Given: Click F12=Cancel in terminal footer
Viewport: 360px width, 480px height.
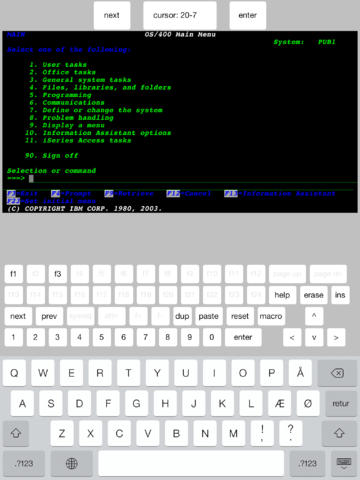Looking at the screenshot, I should [x=189, y=194].
